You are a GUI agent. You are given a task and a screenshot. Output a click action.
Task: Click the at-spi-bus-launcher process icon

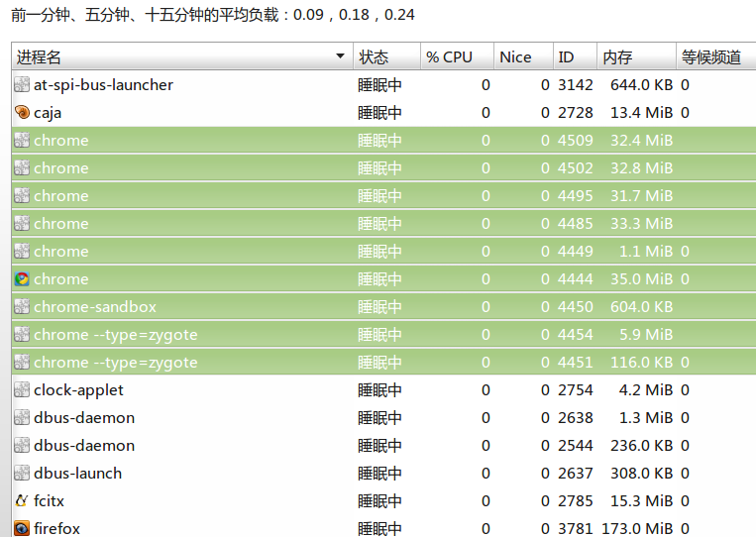[x=22, y=84]
